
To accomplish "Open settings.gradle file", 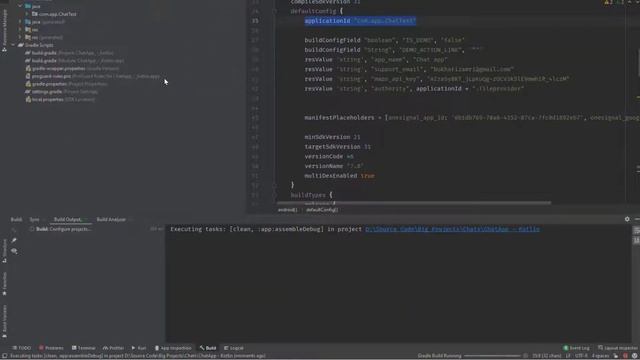I will click(x=61, y=91).
